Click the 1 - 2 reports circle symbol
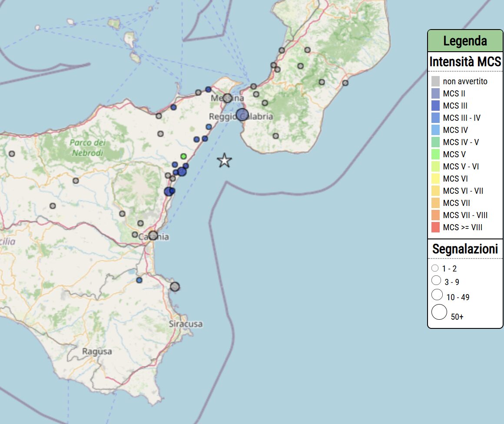 pyautogui.click(x=435, y=268)
